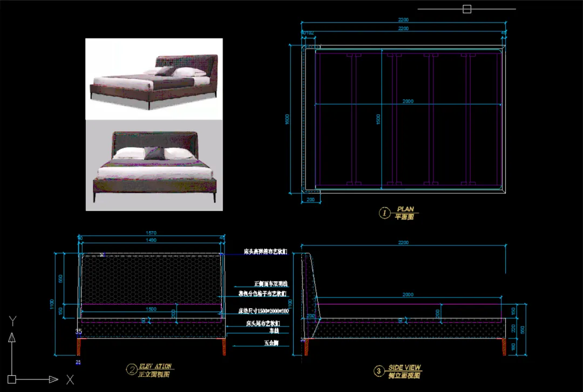Select the "220" dimension text
The height and width of the screenshot is (392, 583).
513,328
